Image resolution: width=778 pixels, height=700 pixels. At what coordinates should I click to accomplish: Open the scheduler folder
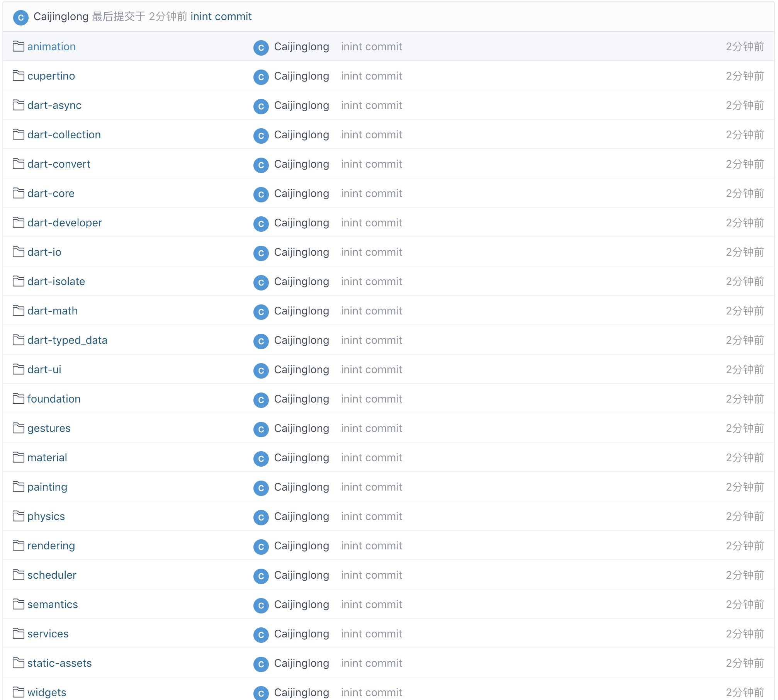point(52,575)
